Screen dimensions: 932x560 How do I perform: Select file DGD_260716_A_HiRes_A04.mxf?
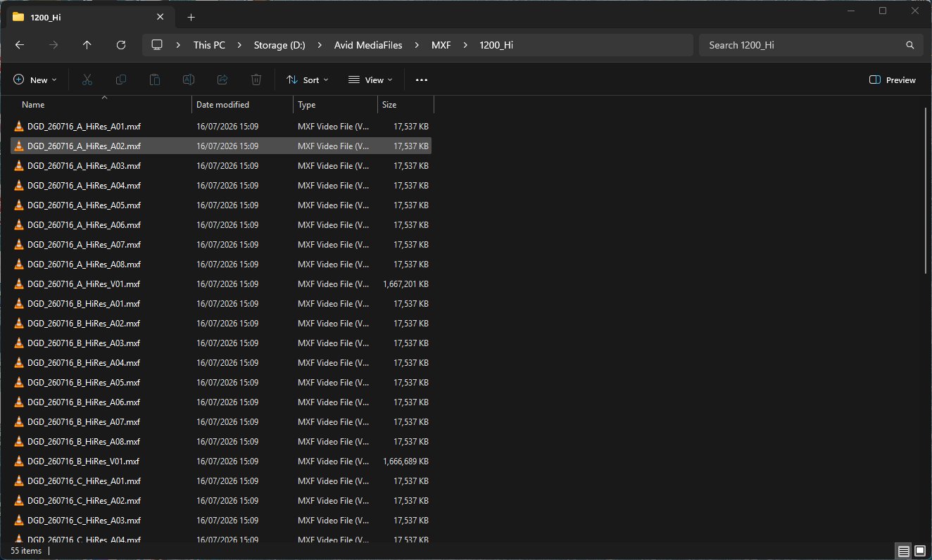[x=221, y=186]
